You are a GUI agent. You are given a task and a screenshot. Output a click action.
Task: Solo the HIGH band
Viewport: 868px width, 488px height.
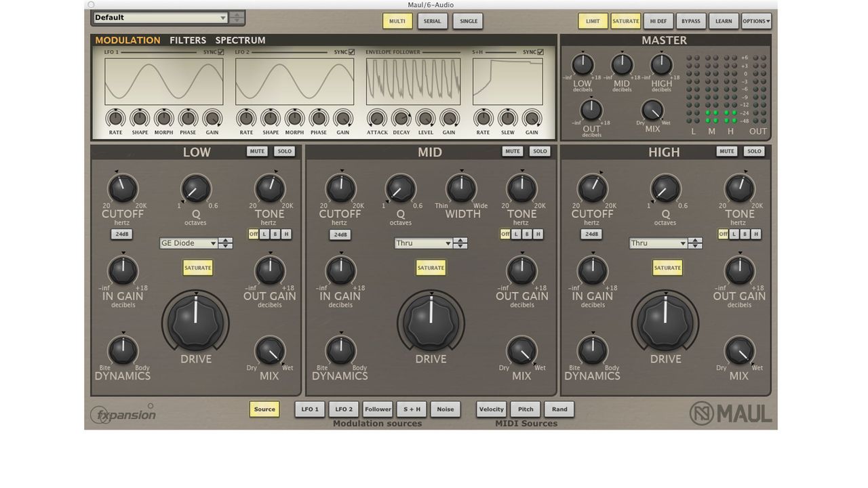754,152
